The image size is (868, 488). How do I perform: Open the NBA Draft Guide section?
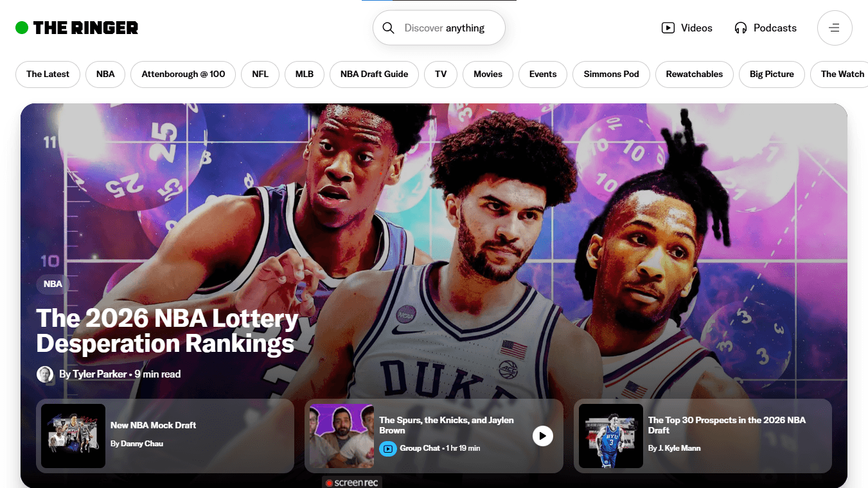[374, 74]
